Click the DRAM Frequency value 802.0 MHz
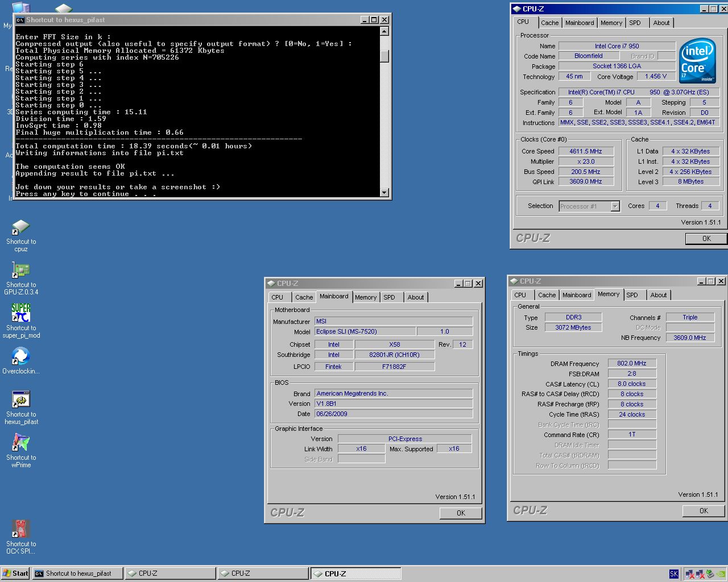 pyautogui.click(x=632, y=363)
